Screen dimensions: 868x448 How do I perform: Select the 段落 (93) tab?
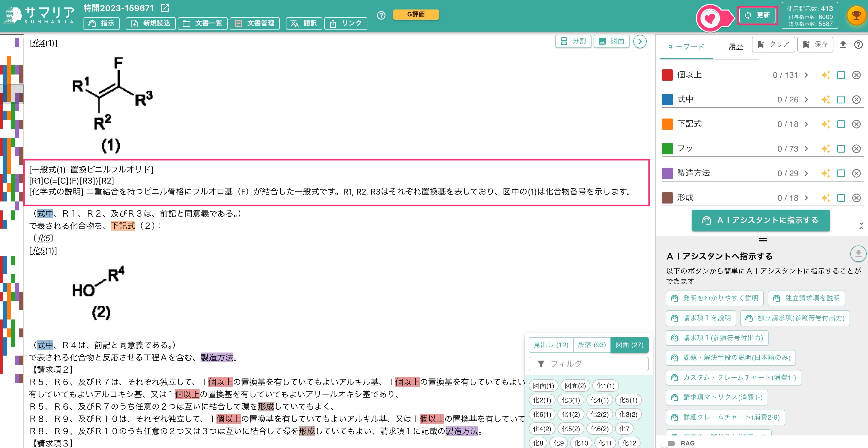click(x=592, y=345)
